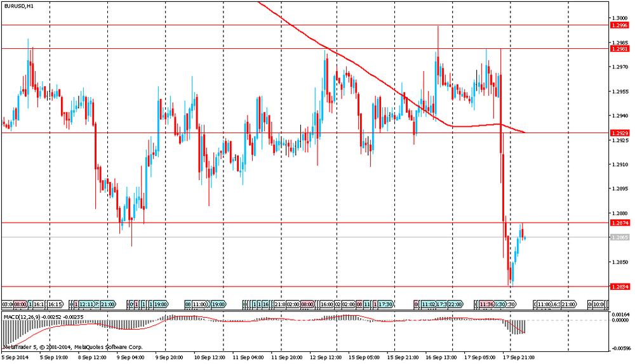Open the cyan 12:11 event marker

(x=86, y=304)
